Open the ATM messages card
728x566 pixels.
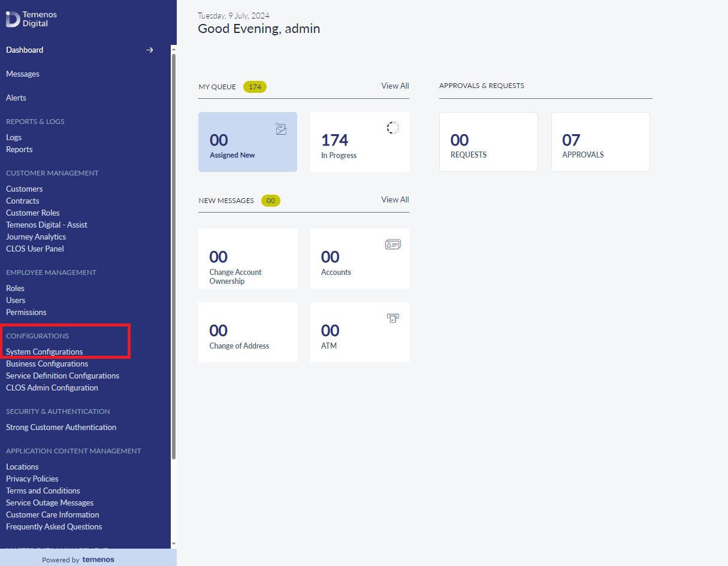pyautogui.click(x=360, y=332)
